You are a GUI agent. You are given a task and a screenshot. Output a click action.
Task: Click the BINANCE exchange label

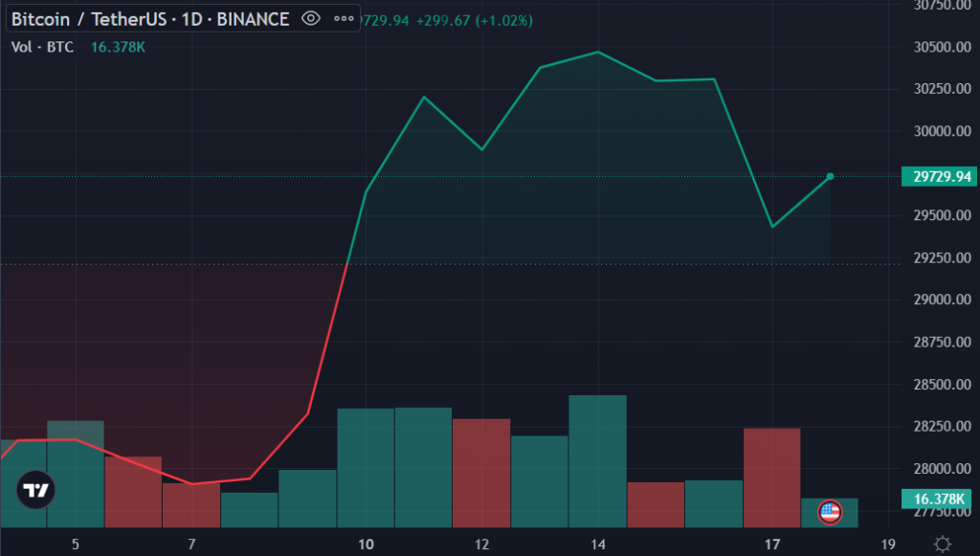[252, 18]
